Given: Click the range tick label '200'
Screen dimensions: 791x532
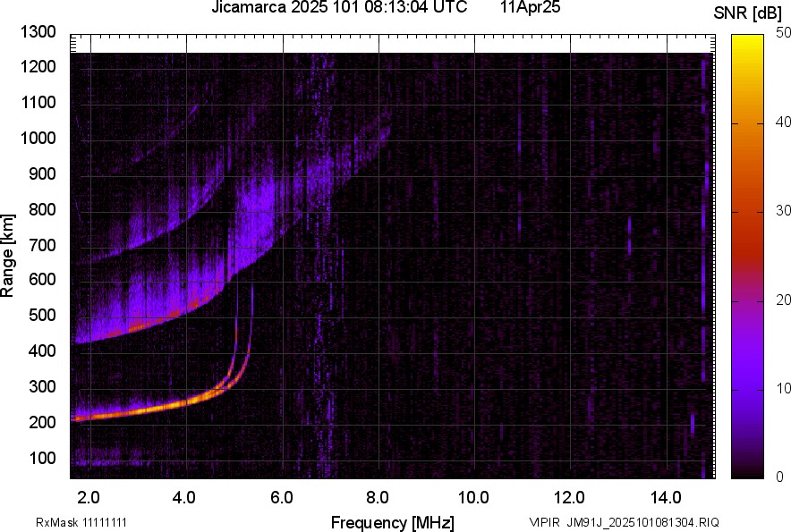Looking at the screenshot, I should click(x=42, y=422).
